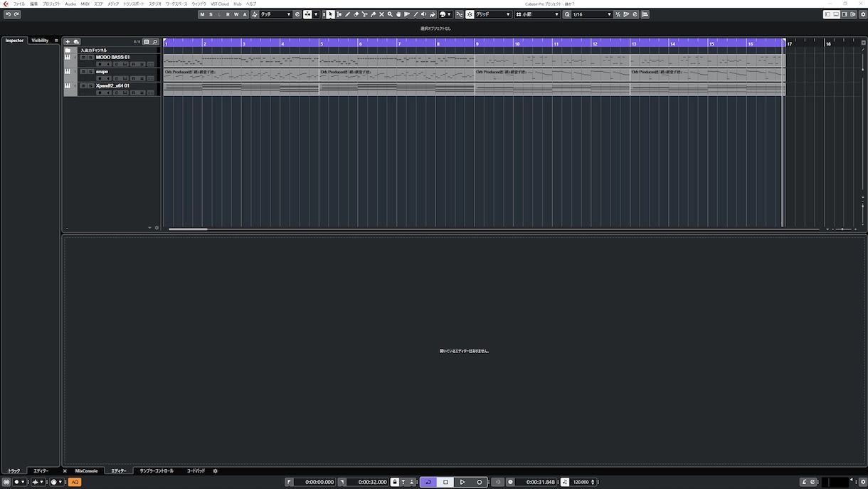Click bar 9 on the ruler
This screenshot has height=489, width=868.
pyautogui.click(x=477, y=43)
